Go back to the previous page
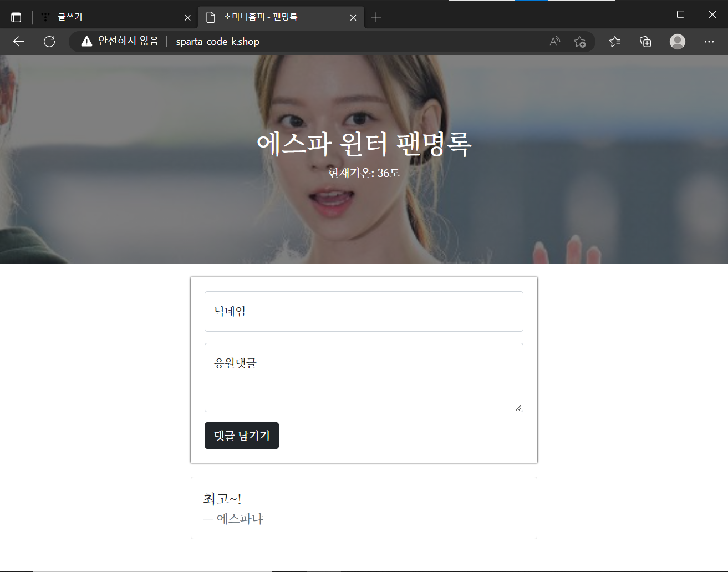This screenshot has height=572, width=728. click(19, 42)
